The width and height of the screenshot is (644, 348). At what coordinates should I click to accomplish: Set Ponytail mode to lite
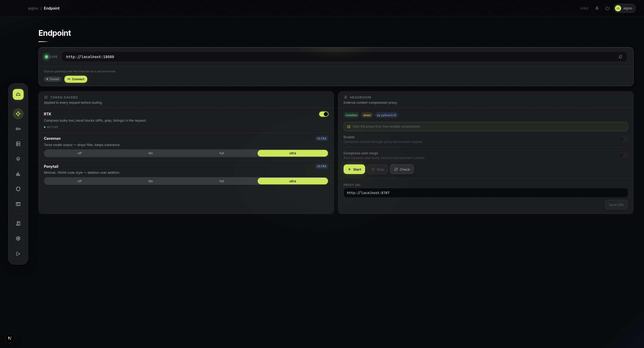point(151,181)
